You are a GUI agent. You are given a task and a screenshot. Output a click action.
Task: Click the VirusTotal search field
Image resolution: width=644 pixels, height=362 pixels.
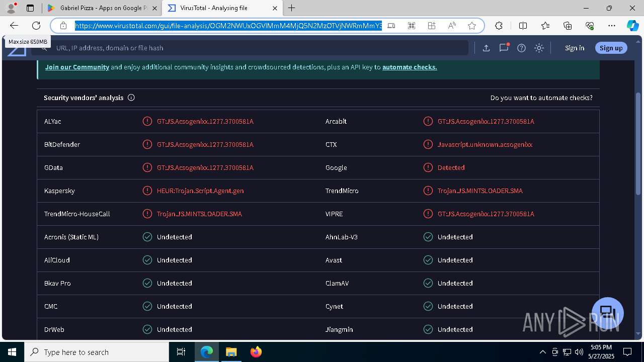point(250,48)
